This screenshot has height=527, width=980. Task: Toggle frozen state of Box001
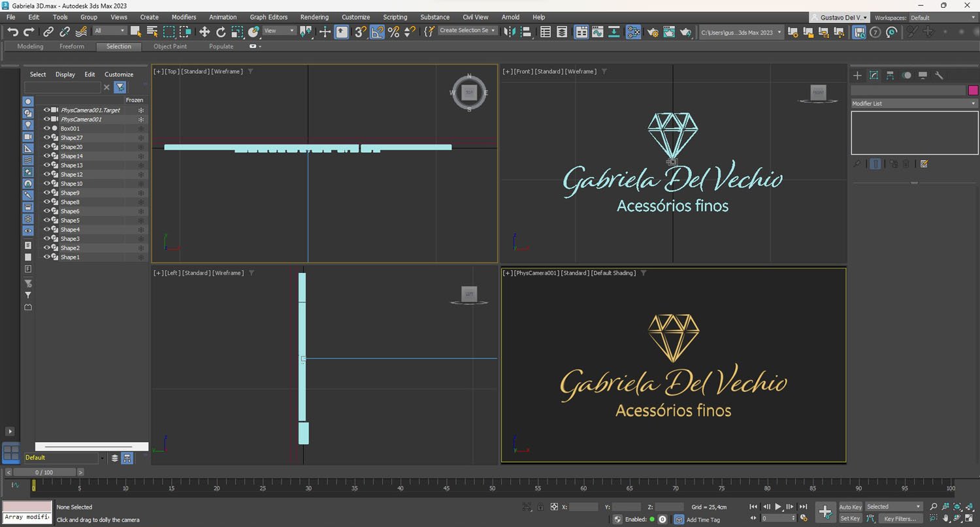coord(140,129)
